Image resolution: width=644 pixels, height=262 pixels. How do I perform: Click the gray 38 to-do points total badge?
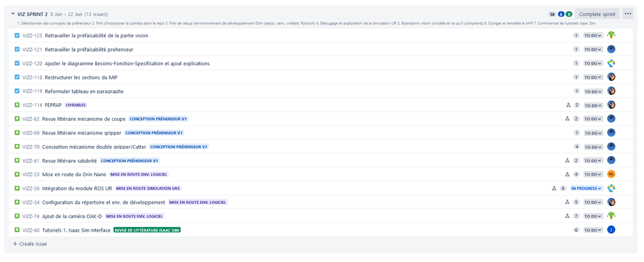(x=552, y=14)
